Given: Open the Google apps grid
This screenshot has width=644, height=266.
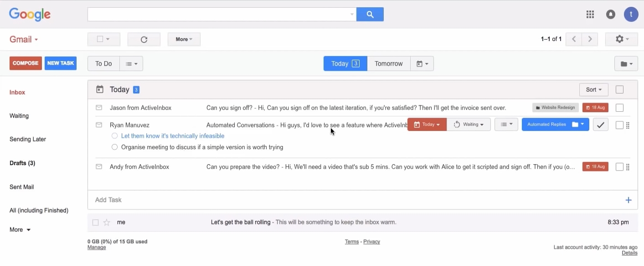Looking at the screenshot, I should [590, 14].
